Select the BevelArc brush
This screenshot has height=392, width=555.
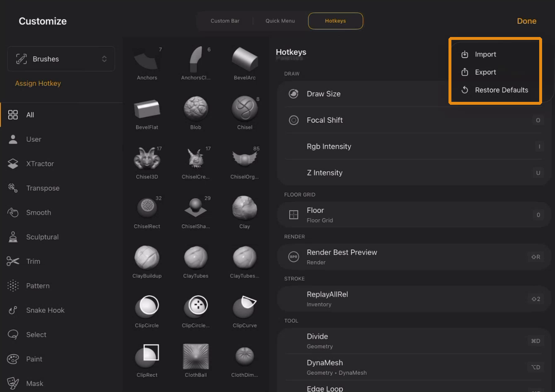pos(245,63)
